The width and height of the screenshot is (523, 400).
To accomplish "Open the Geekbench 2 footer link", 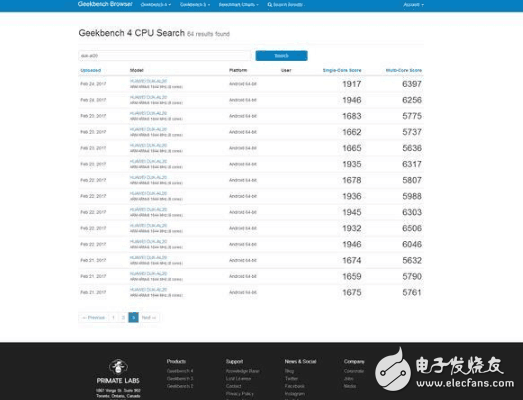I will coord(180,386).
